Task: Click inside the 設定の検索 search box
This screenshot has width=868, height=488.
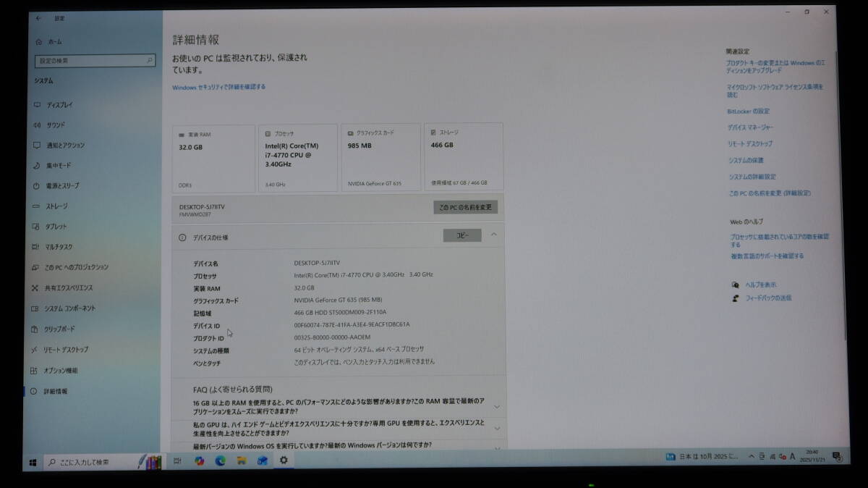Action: tap(95, 61)
